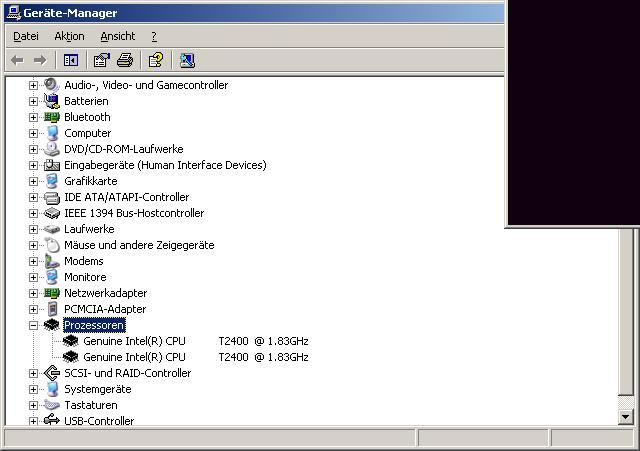Click the Back arrow toolbar icon
Image resolution: width=640 pixels, height=451 pixels.
(x=17, y=60)
